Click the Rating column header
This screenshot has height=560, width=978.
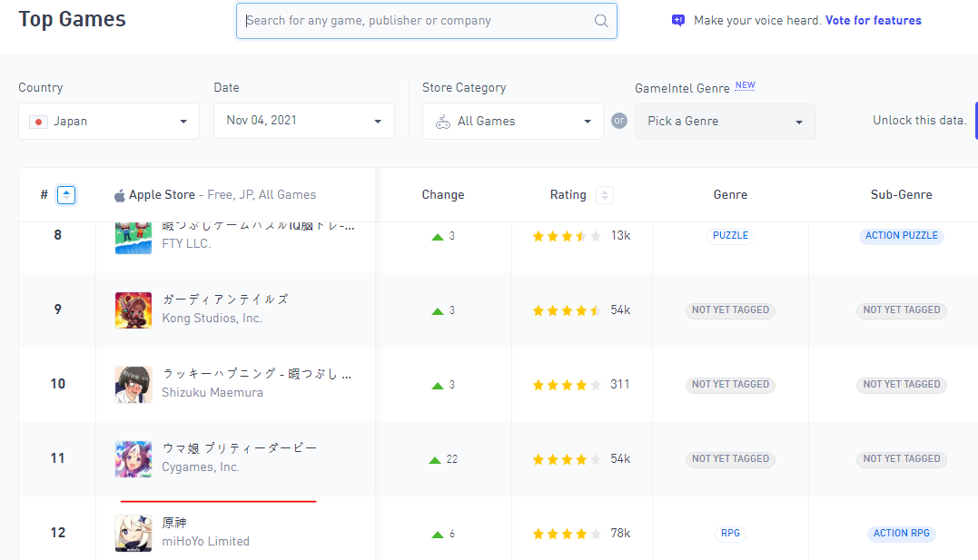point(568,194)
